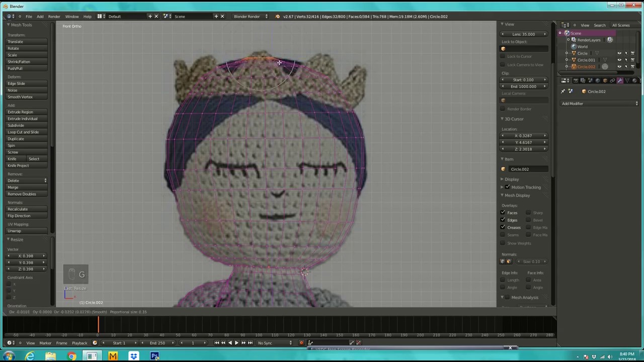This screenshot has width=644, height=362.
Task: Uncheck the Creases overlay checkbox
Action: (x=503, y=227)
